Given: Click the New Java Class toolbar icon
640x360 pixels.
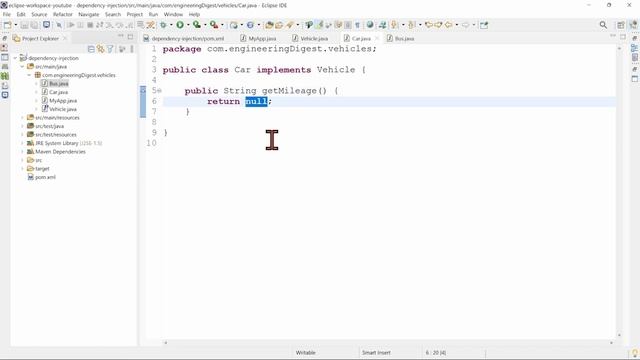Looking at the screenshot, I should click(x=250, y=25).
